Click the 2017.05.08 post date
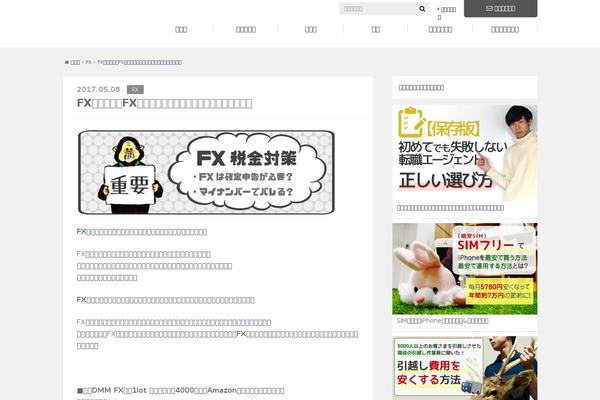This screenshot has width=600, height=400. tap(98, 89)
